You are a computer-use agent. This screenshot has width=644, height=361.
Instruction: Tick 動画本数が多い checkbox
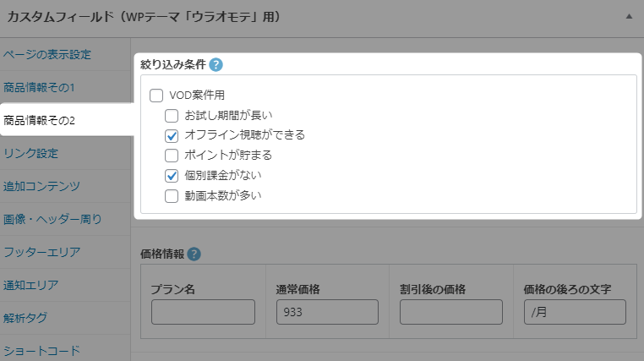(x=172, y=196)
